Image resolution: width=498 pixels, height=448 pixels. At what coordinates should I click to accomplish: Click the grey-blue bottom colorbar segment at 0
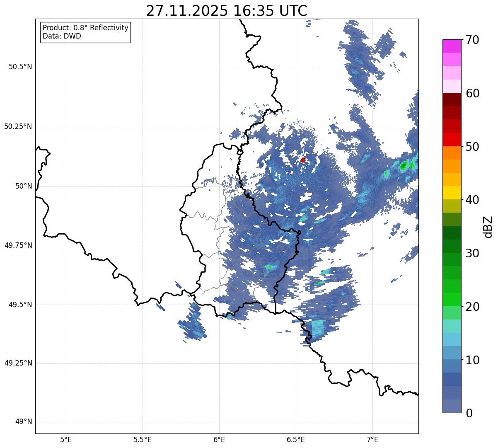452,406
